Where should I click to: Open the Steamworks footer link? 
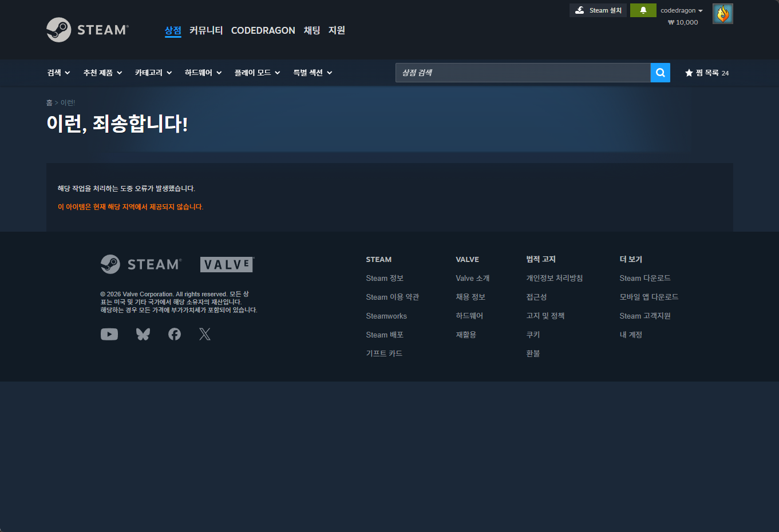(x=386, y=316)
